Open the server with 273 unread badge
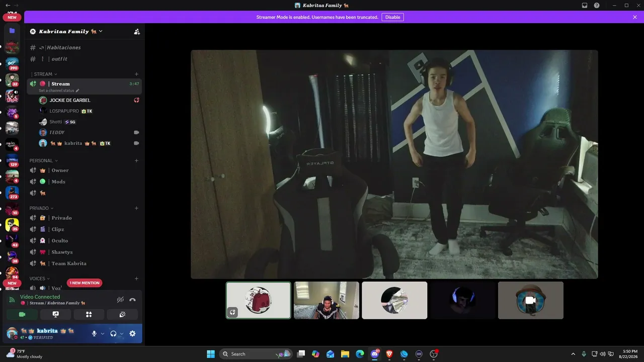The width and height of the screenshot is (644, 362). coord(12,193)
